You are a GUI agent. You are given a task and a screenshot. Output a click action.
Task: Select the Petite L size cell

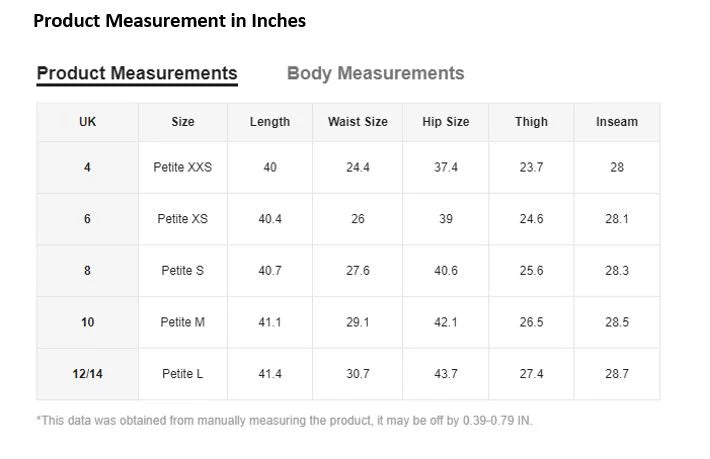183,374
